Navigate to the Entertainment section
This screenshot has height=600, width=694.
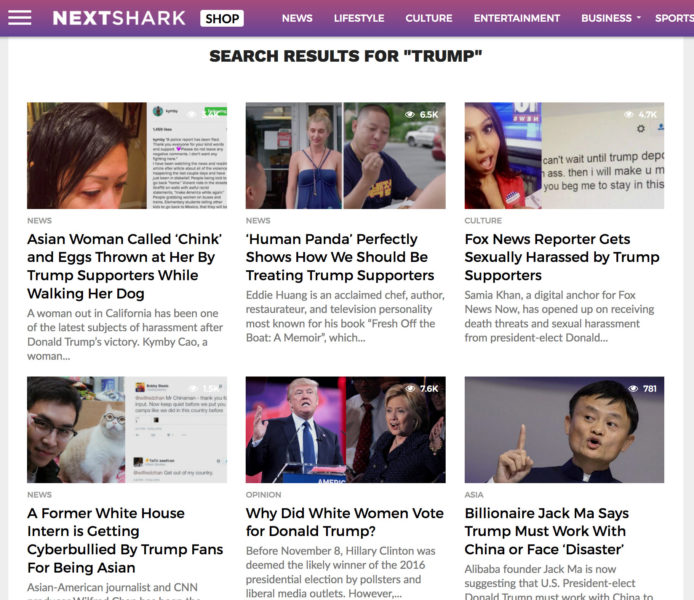517,18
